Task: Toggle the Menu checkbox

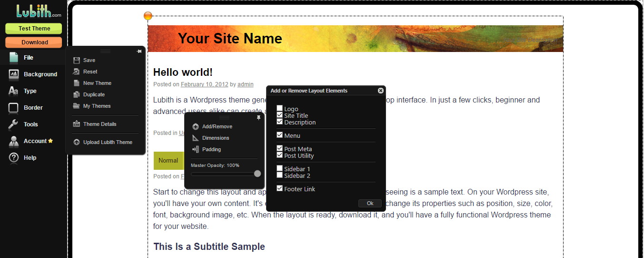Action: tap(280, 135)
